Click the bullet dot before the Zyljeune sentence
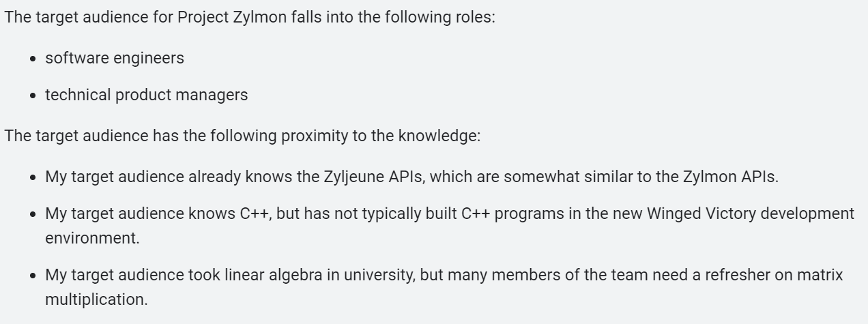Image resolution: width=868 pixels, height=324 pixels. pyautogui.click(x=33, y=177)
